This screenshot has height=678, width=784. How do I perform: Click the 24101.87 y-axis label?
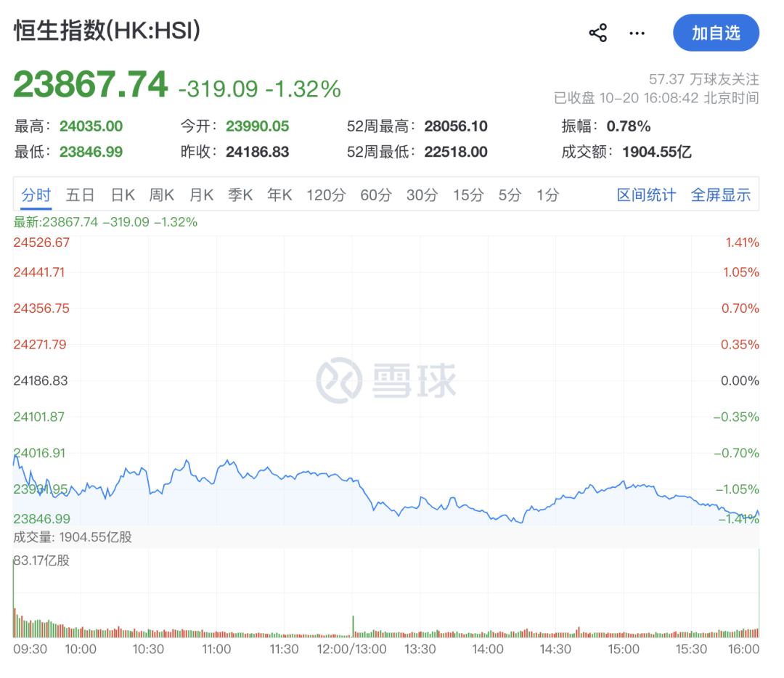click(39, 417)
